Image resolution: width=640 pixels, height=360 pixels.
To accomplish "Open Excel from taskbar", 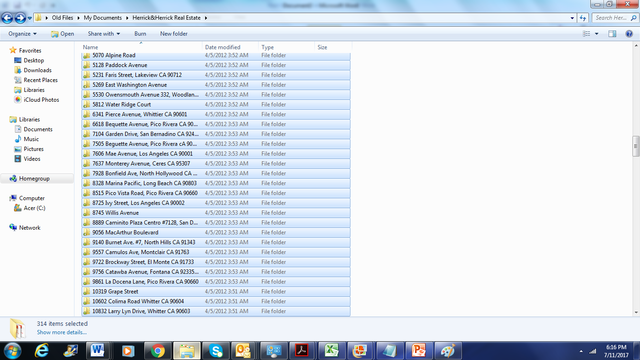I will click(331, 351).
